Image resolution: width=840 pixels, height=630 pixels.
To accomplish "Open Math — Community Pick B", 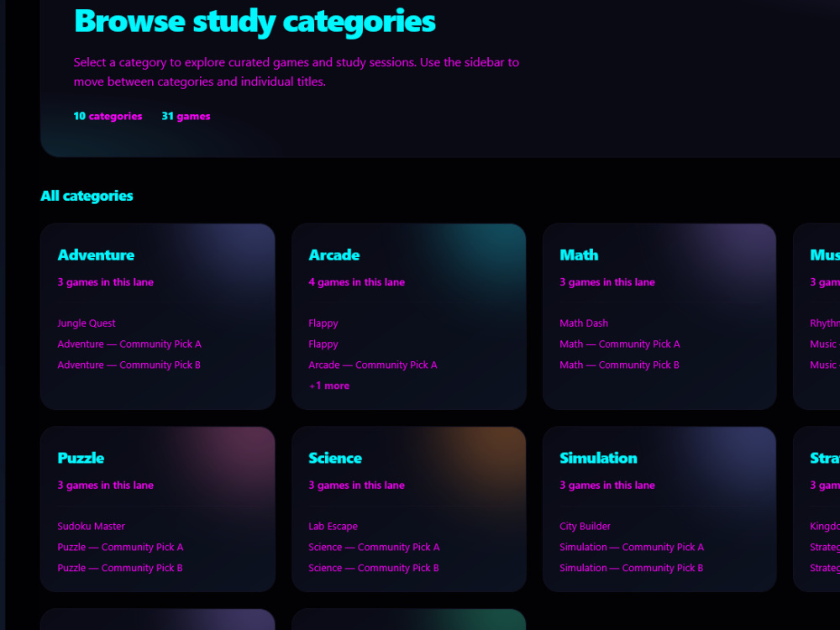I will point(619,365).
